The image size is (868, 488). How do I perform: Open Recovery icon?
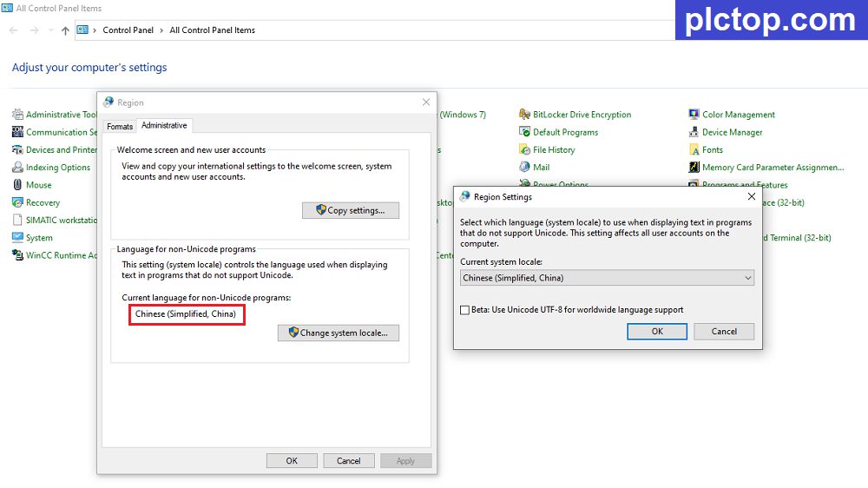(x=17, y=202)
